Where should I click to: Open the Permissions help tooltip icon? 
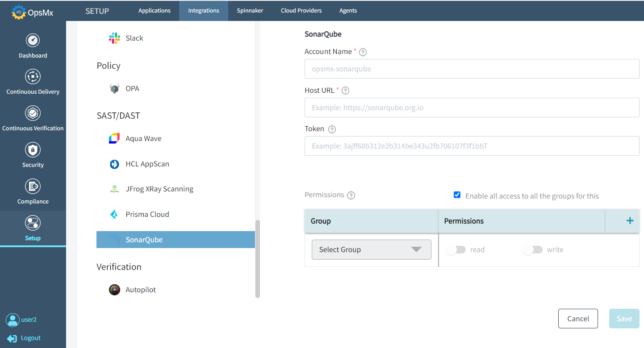351,195
